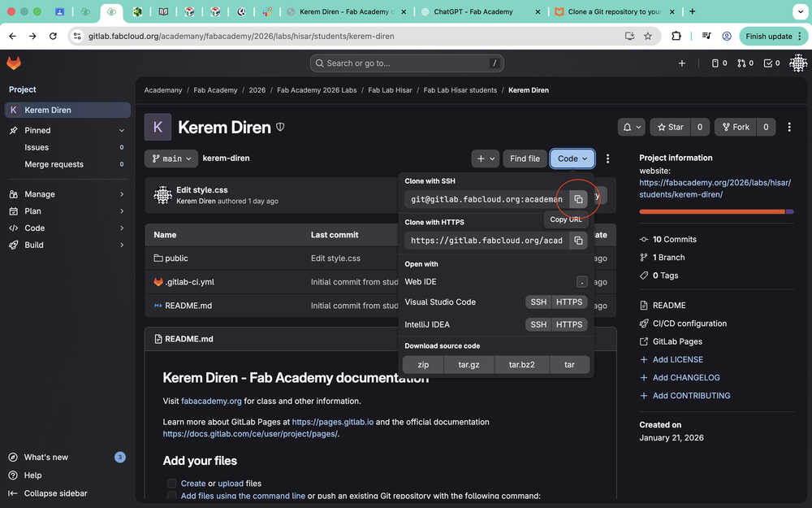Viewport: 812px width, 508px height.
Task: Click the SSH clone URL field
Action: [486, 199]
